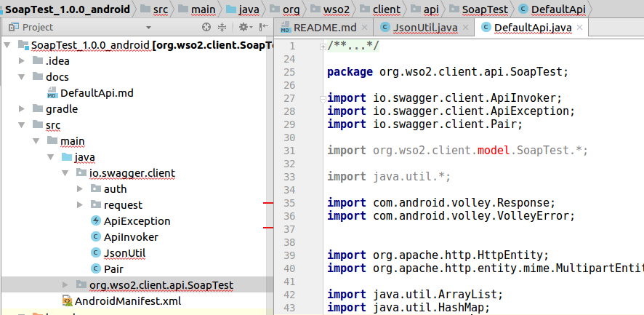
Task: Select ApiException class in tree
Action: (137, 221)
